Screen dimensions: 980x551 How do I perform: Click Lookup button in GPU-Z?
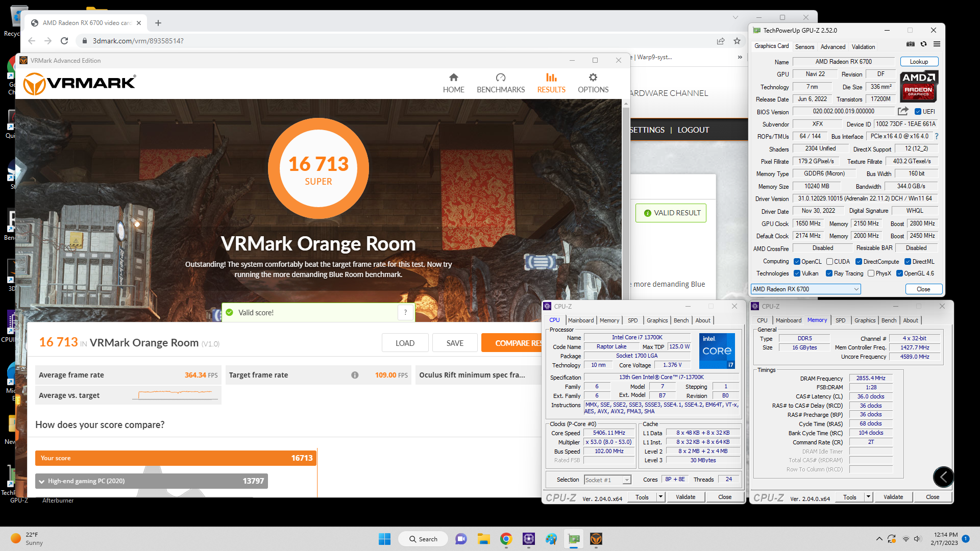[919, 62]
